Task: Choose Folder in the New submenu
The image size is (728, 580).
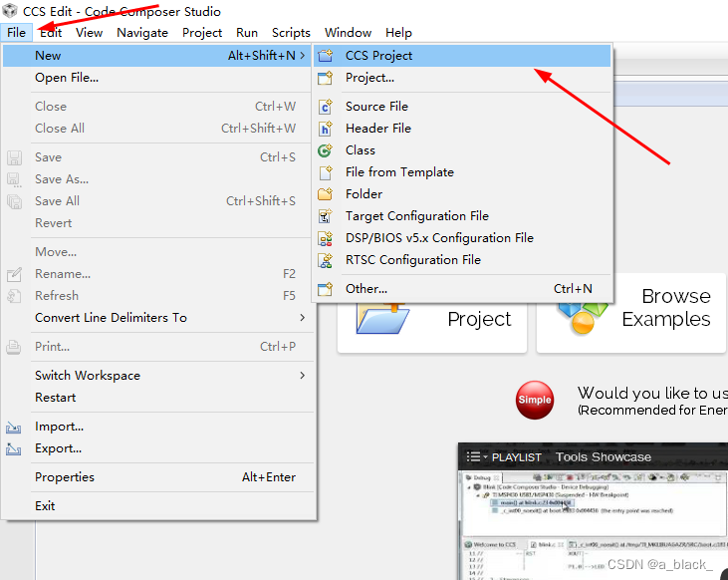Action: [462, 194]
